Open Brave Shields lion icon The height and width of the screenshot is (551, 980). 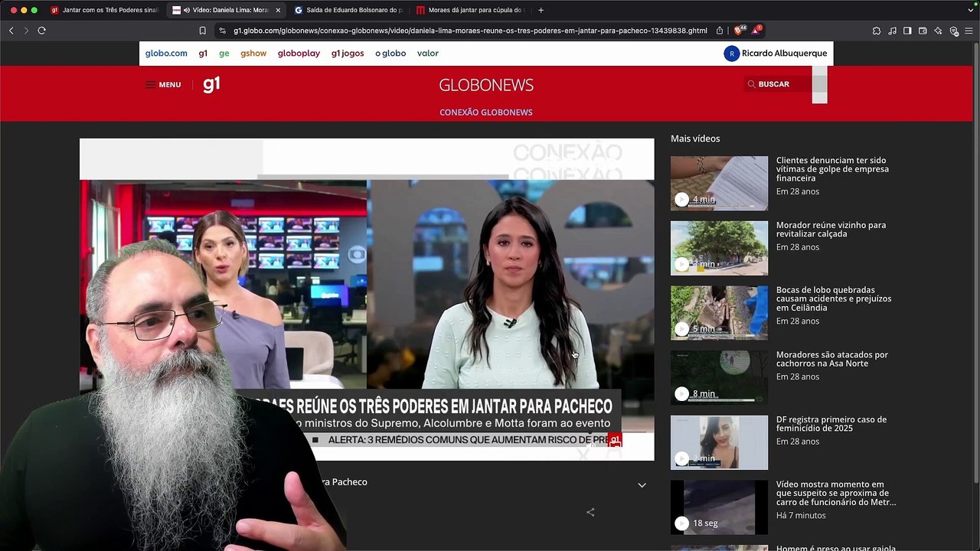tap(738, 31)
